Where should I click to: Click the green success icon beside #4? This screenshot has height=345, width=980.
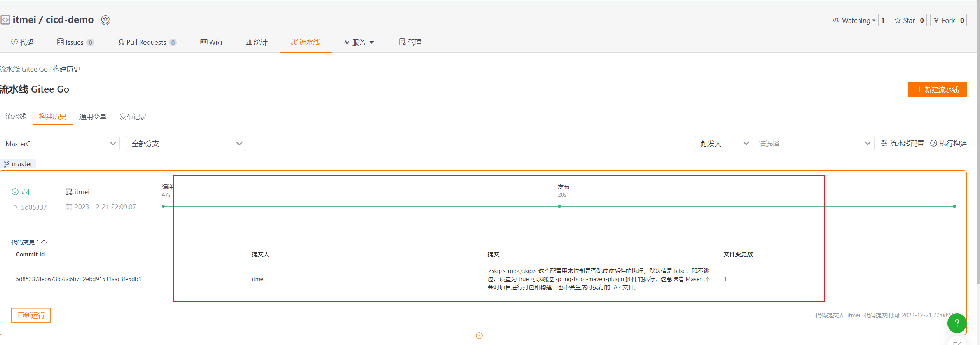click(15, 192)
